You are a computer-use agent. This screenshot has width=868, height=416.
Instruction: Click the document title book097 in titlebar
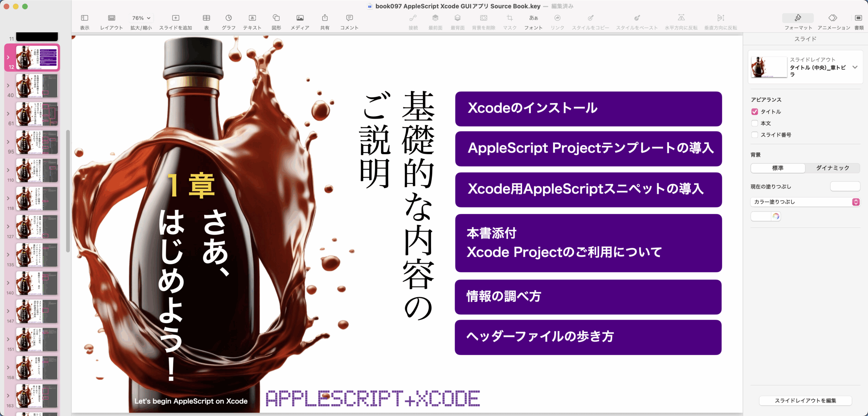(457, 6)
